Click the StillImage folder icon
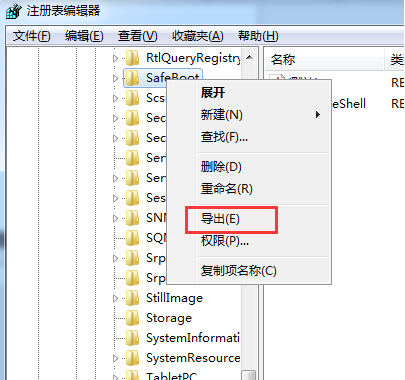The height and width of the screenshot is (380, 405). 132,298
